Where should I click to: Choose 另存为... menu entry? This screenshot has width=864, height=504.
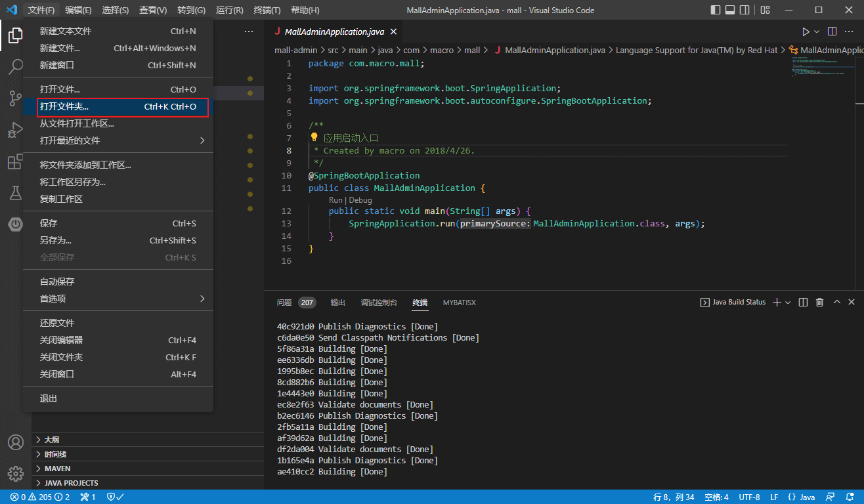(118, 240)
